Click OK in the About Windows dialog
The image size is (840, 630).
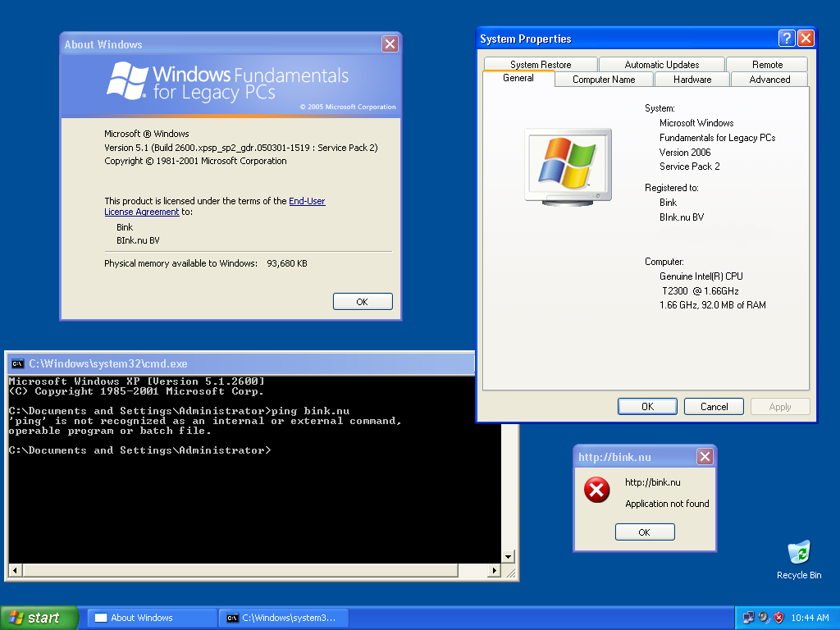click(363, 301)
